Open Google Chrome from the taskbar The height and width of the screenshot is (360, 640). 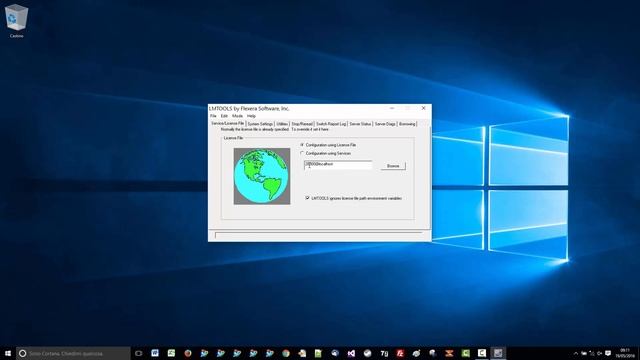tap(286, 353)
